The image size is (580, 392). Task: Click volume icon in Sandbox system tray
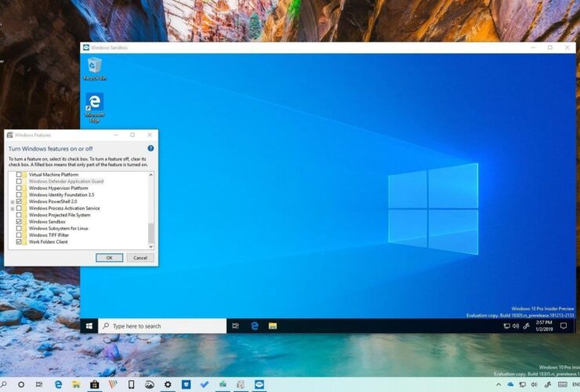516,326
